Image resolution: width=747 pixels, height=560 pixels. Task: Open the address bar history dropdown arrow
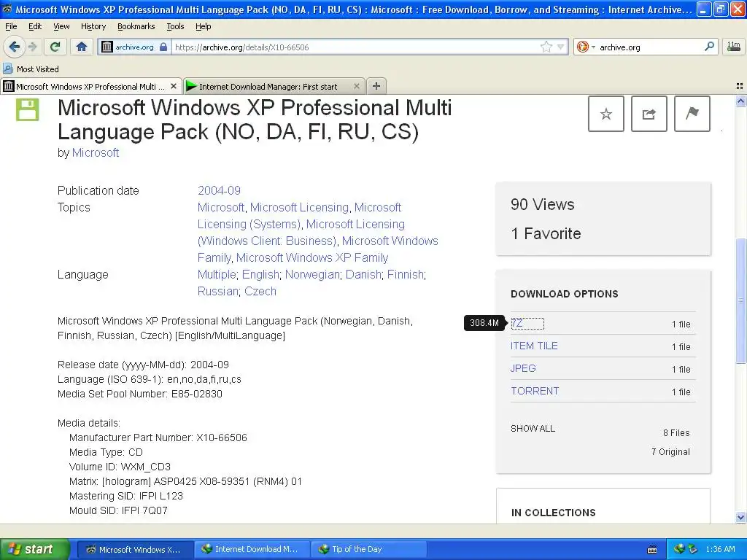[x=561, y=47]
